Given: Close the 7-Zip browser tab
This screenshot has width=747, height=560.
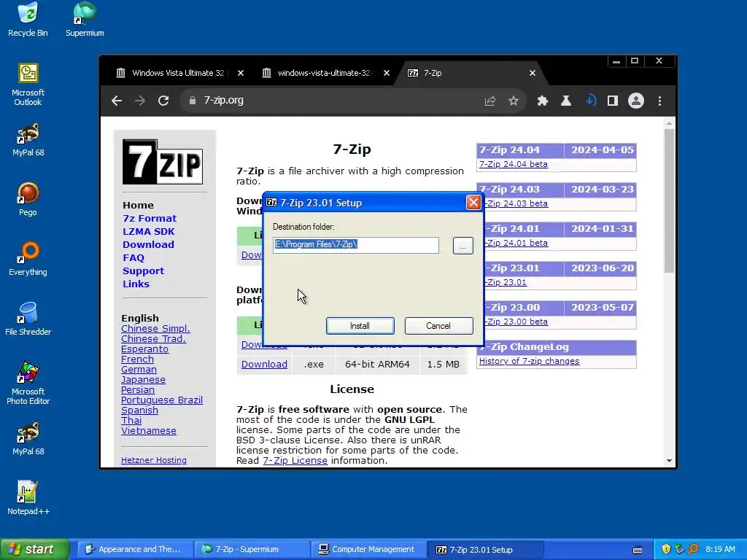Looking at the screenshot, I should 533,73.
